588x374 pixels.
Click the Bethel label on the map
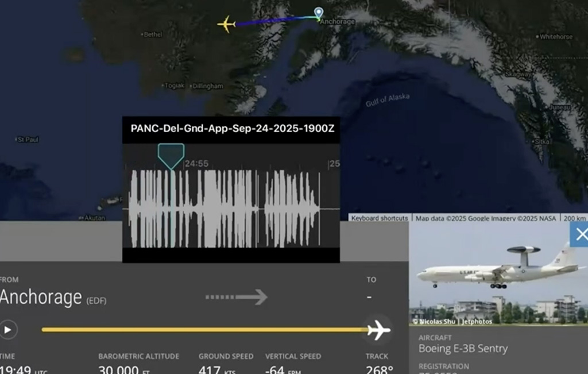click(x=153, y=34)
